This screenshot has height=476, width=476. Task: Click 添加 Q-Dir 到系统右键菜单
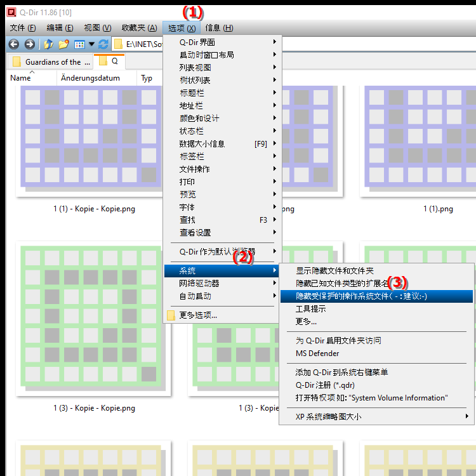pyautogui.click(x=376, y=372)
